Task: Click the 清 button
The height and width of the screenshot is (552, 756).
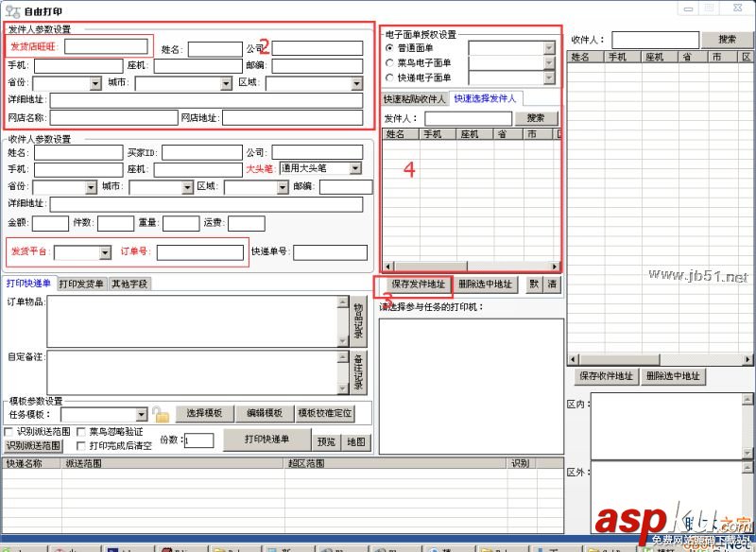Action: click(552, 285)
